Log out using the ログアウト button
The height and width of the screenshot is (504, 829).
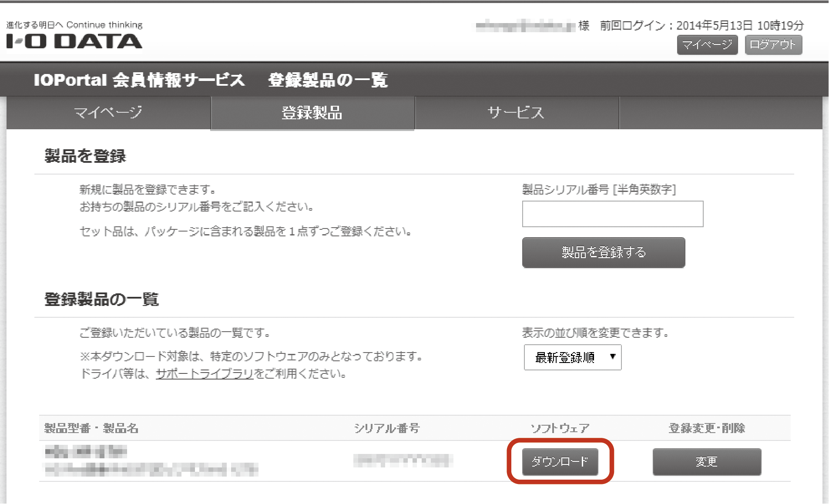pyautogui.click(x=773, y=45)
